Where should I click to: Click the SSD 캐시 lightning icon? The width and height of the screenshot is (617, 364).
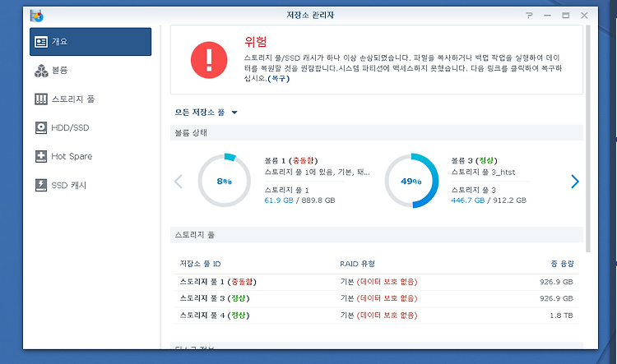click(41, 185)
